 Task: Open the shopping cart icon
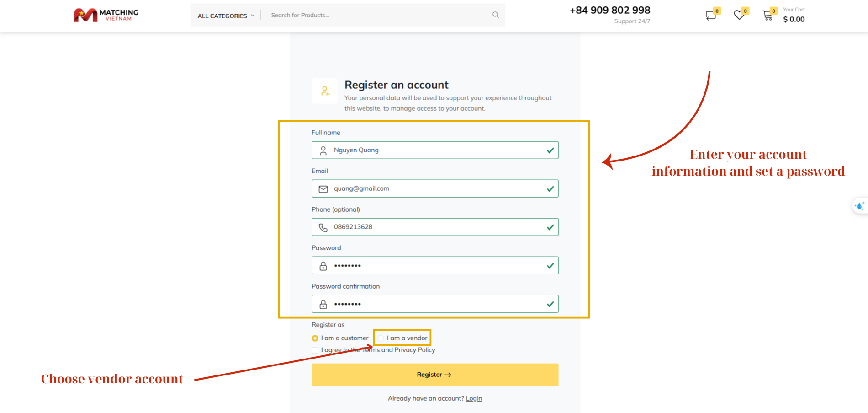(x=768, y=16)
